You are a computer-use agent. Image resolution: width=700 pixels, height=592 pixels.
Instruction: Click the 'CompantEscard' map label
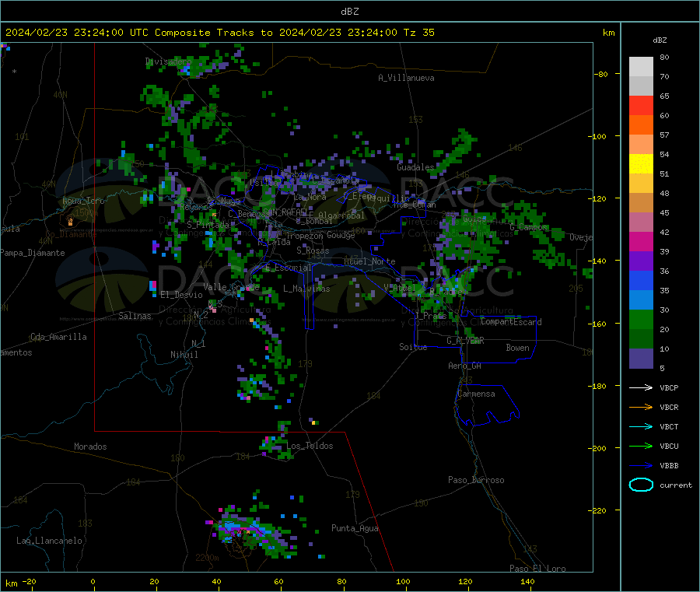click(x=511, y=322)
